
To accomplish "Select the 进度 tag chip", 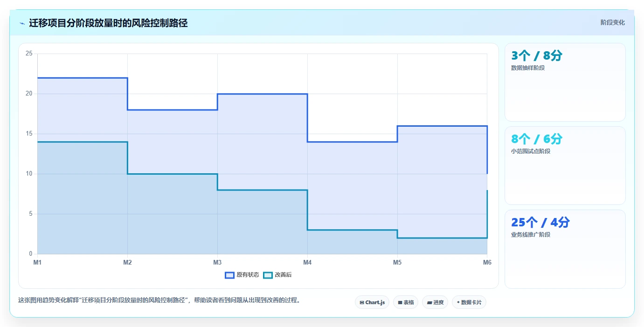I will point(435,302).
